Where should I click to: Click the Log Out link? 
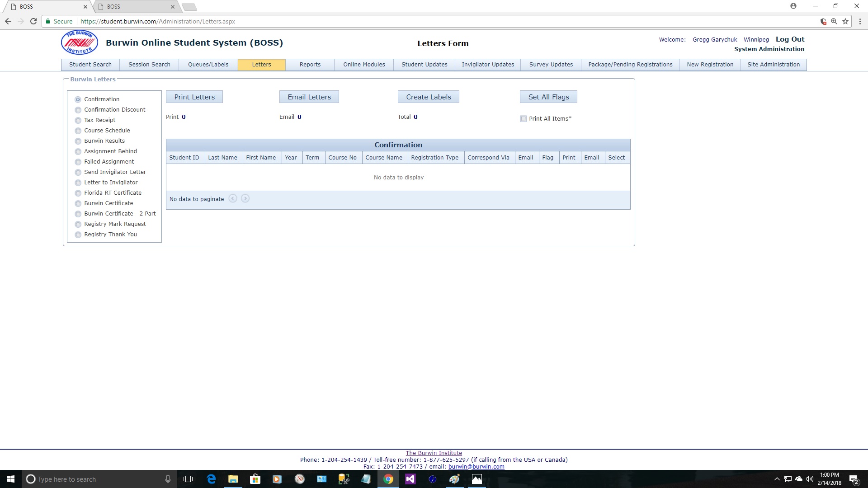(x=791, y=39)
